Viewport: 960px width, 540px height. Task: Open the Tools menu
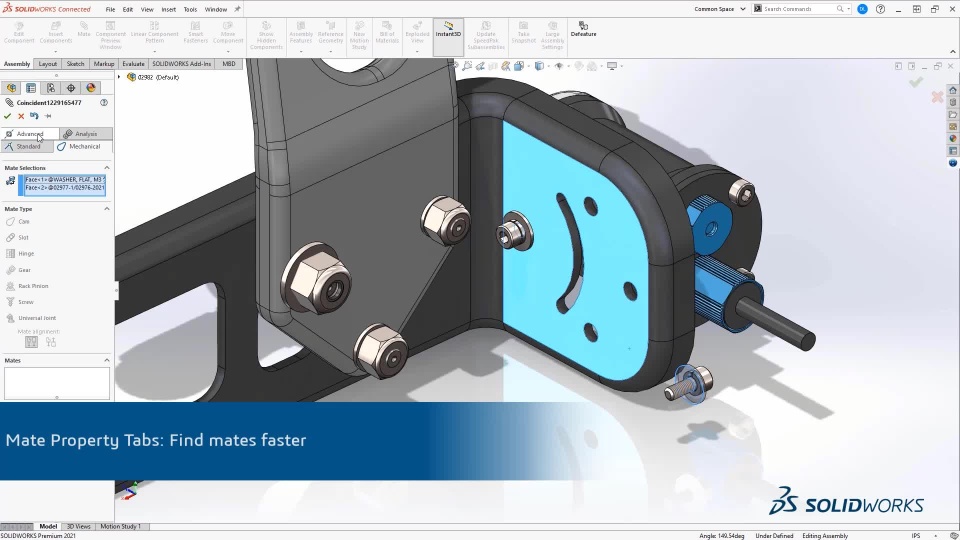pos(190,10)
